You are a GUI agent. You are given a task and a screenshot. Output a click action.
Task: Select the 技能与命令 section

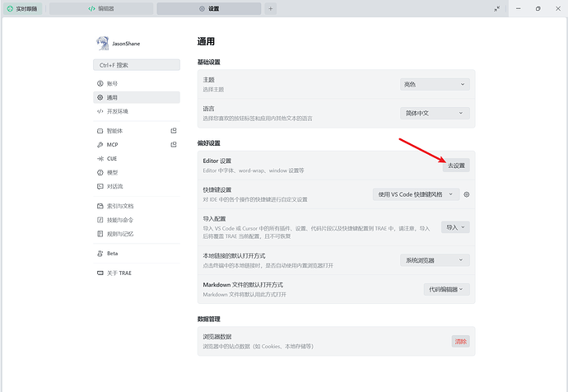136,220
